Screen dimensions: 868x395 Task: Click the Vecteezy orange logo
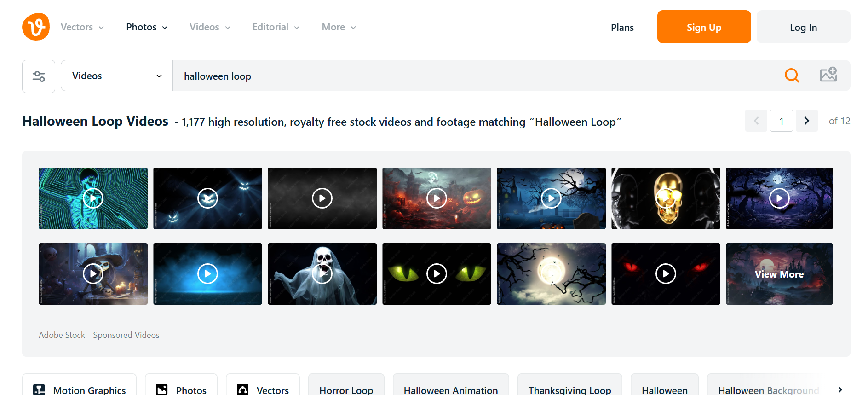pyautogui.click(x=36, y=27)
